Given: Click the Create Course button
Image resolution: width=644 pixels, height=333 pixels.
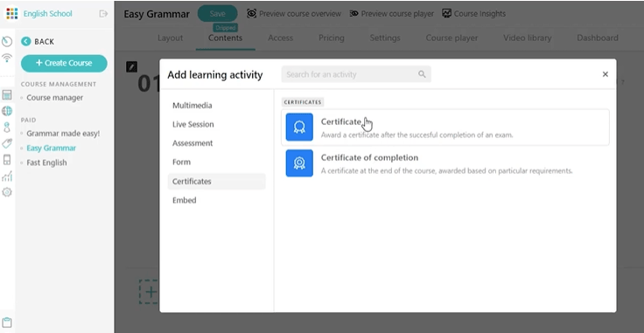Looking at the screenshot, I should pos(64,63).
